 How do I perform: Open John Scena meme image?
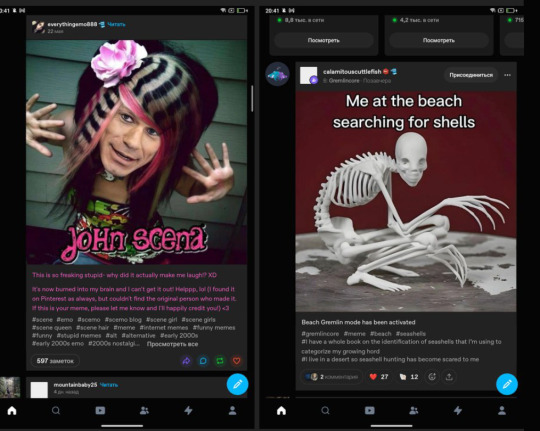[x=137, y=152]
